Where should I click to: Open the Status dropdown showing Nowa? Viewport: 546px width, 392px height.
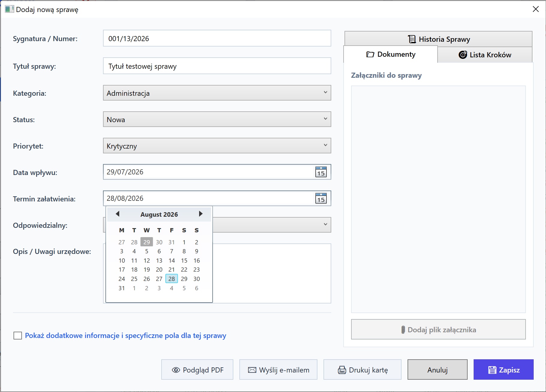(x=217, y=119)
